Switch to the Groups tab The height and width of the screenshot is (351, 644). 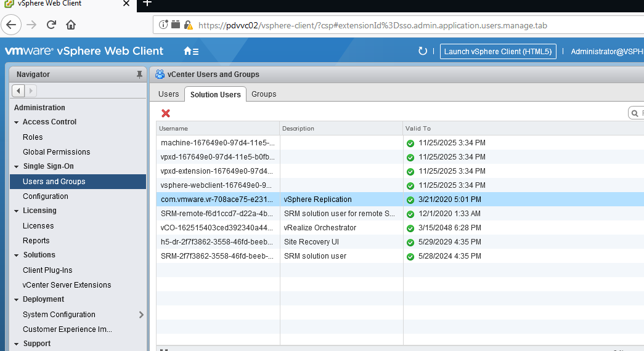coord(264,94)
